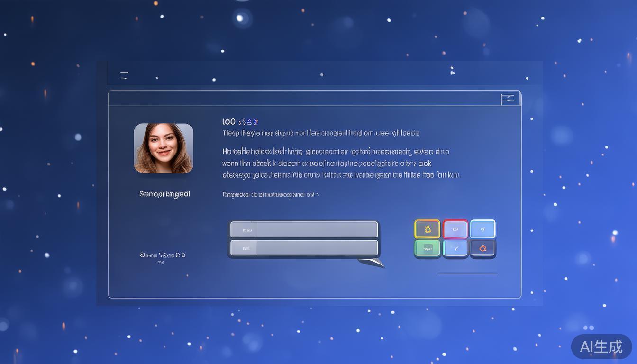Click the panel layout icon in card header
Viewport: 637px width, 364px height.
coord(508,99)
